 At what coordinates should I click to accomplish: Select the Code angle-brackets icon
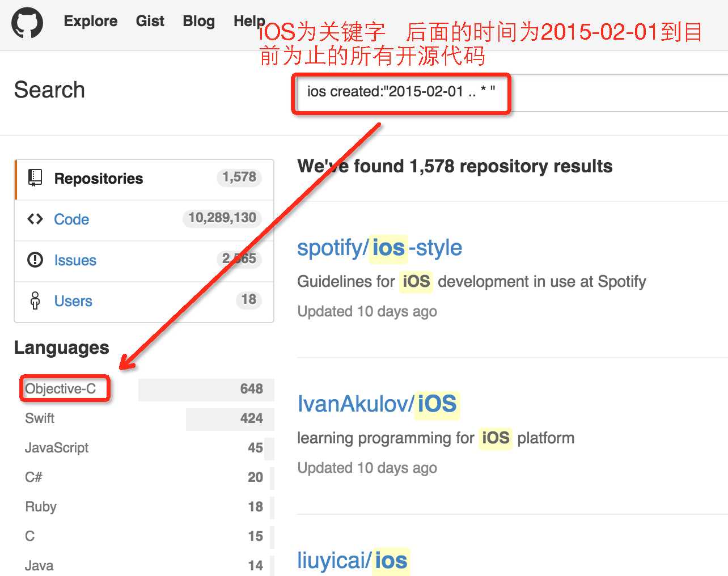point(35,219)
